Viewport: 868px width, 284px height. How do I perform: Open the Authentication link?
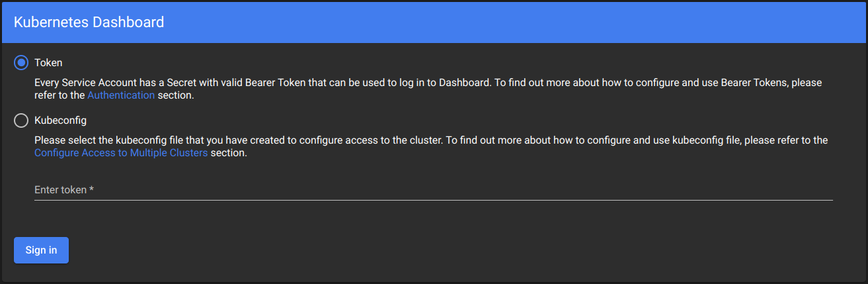pos(121,95)
